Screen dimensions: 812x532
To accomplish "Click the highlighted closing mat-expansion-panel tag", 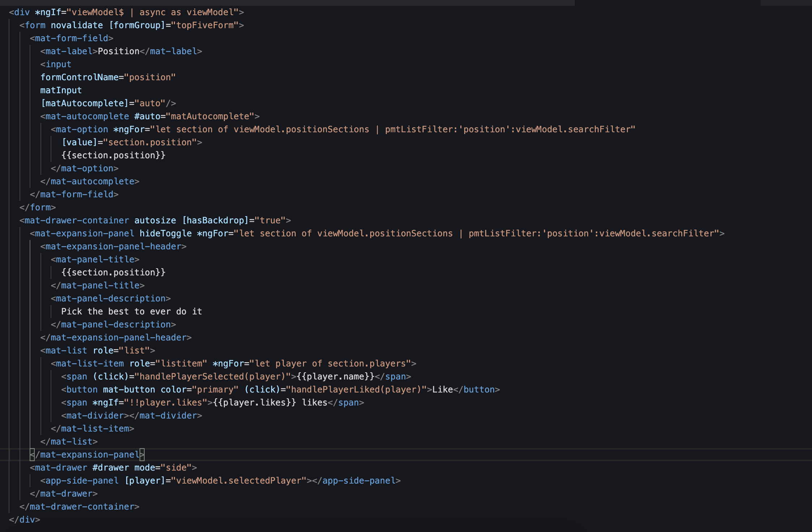I will (x=87, y=455).
